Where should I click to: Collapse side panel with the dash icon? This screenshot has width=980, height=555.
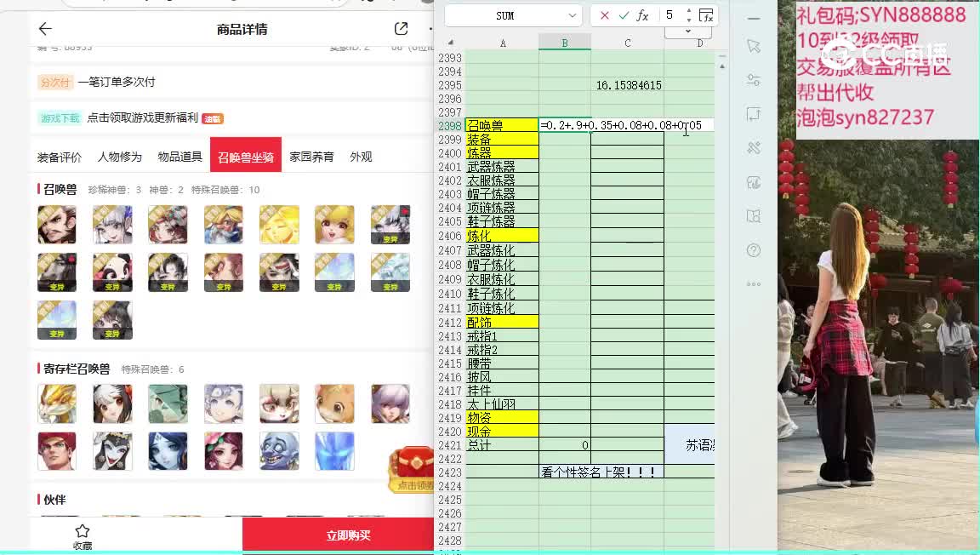[x=754, y=19]
